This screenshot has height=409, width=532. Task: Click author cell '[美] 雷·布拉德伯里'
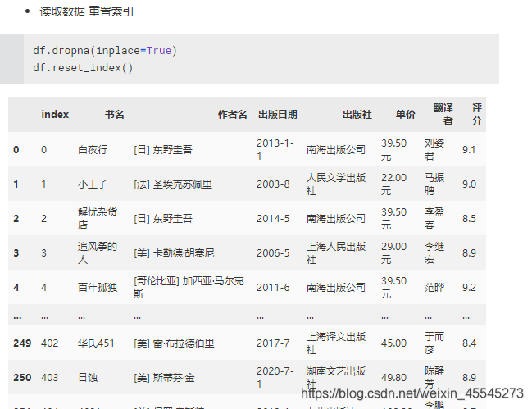point(174,343)
